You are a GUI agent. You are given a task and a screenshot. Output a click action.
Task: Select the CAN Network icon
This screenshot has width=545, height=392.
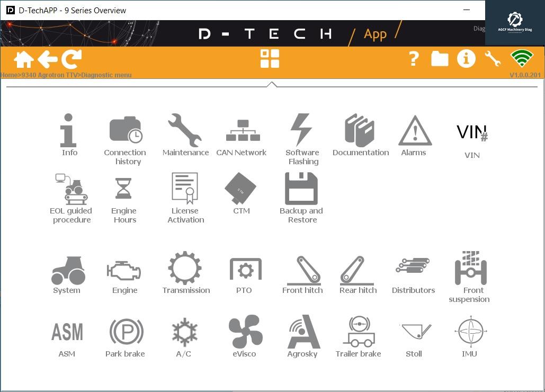(x=242, y=132)
